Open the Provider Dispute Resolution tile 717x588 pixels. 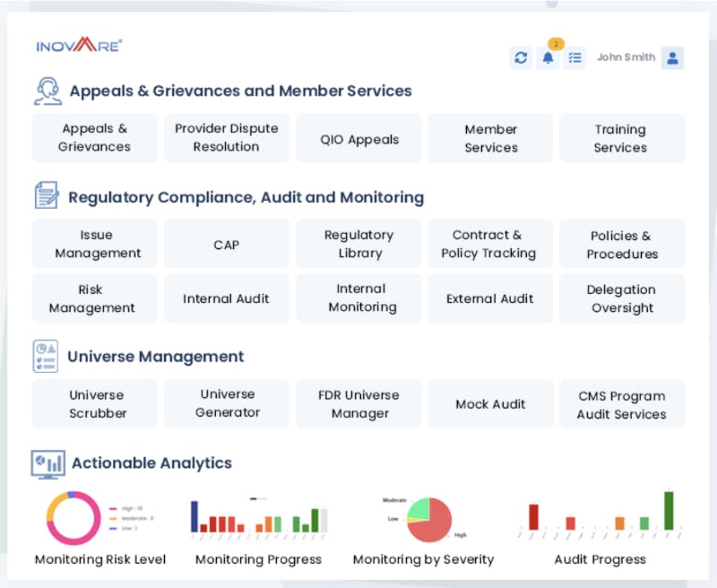pyautogui.click(x=226, y=138)
